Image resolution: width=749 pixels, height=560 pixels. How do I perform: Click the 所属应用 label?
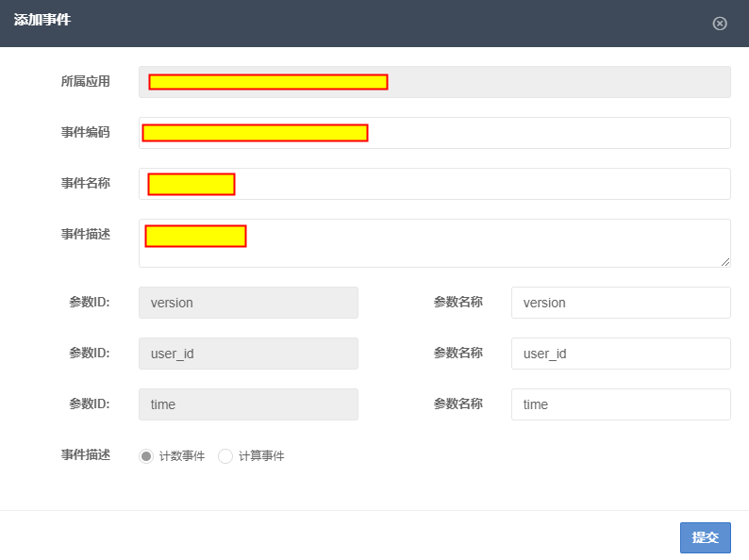[86, 81]
